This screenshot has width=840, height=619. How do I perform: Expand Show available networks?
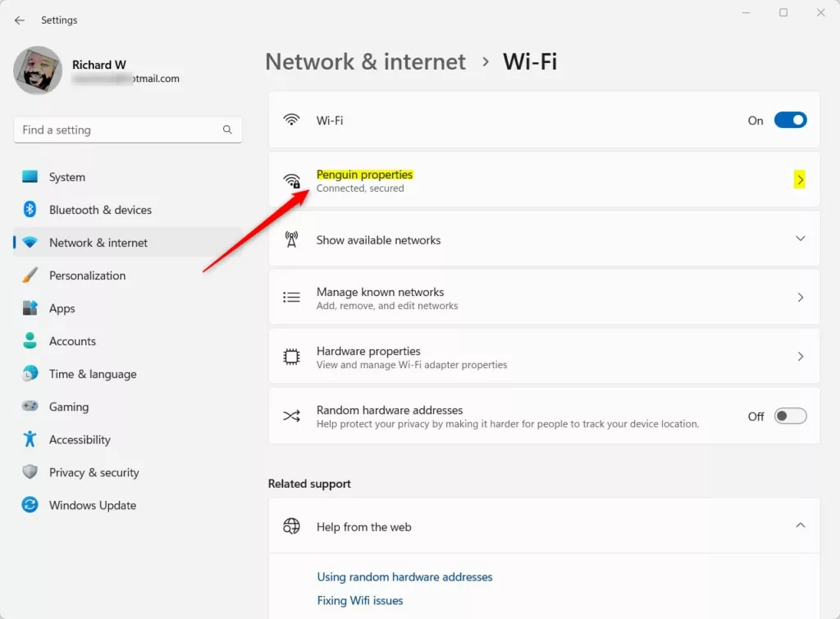click(800, 239)
